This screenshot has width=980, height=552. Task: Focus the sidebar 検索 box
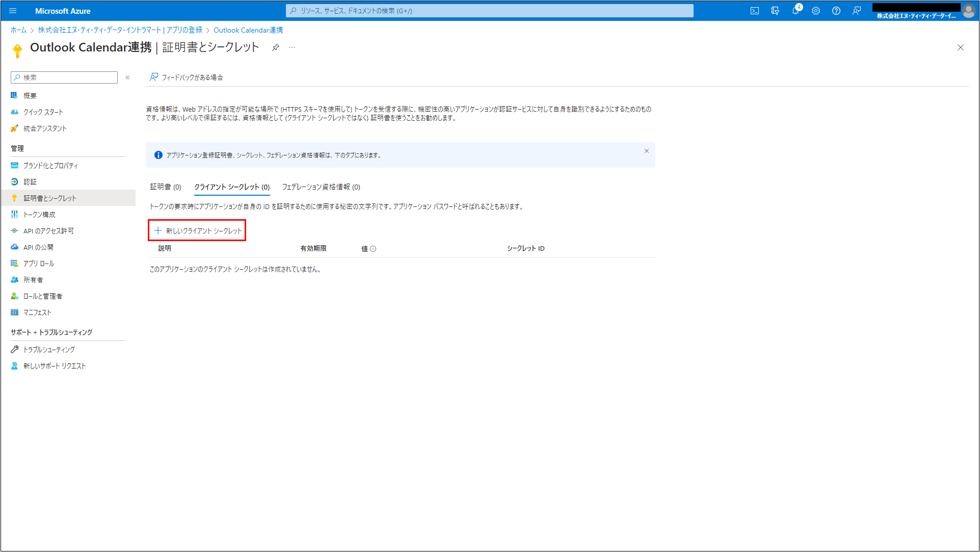(64, 77)
